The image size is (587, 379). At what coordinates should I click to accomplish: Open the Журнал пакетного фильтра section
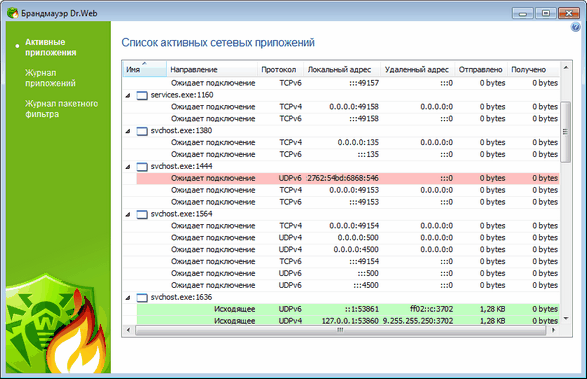[61, 109]
